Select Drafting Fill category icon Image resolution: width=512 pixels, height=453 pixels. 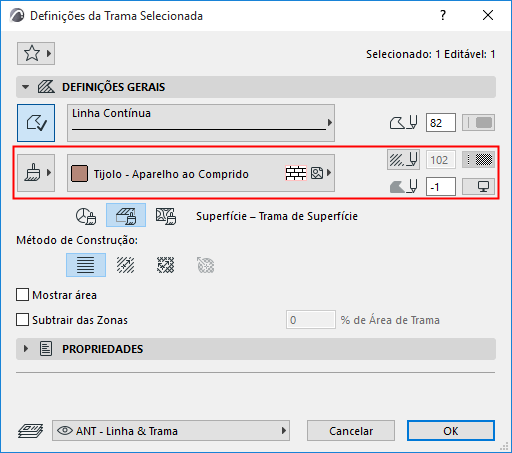(x=86, y=216)
